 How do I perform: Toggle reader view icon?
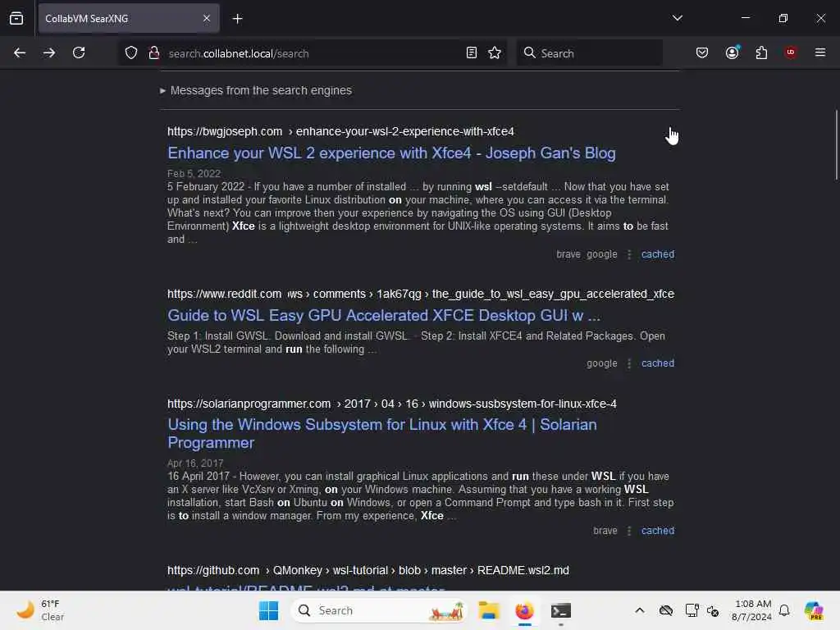click(x=472, y=52)
